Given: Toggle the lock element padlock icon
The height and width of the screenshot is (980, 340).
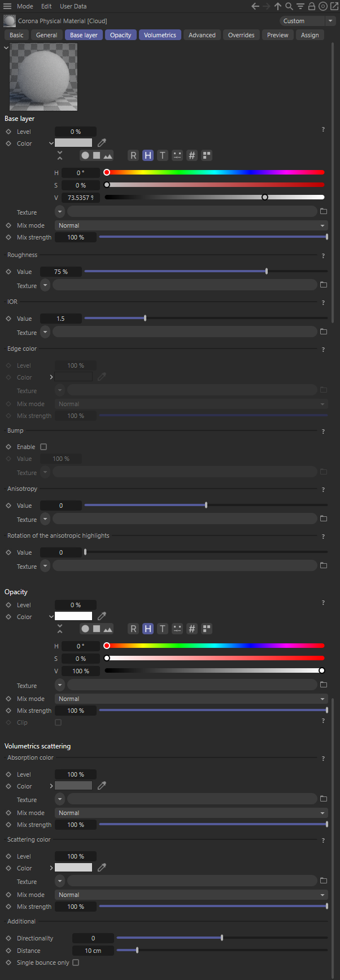Looking at the screenshot, I should click(x=311, y=6).
